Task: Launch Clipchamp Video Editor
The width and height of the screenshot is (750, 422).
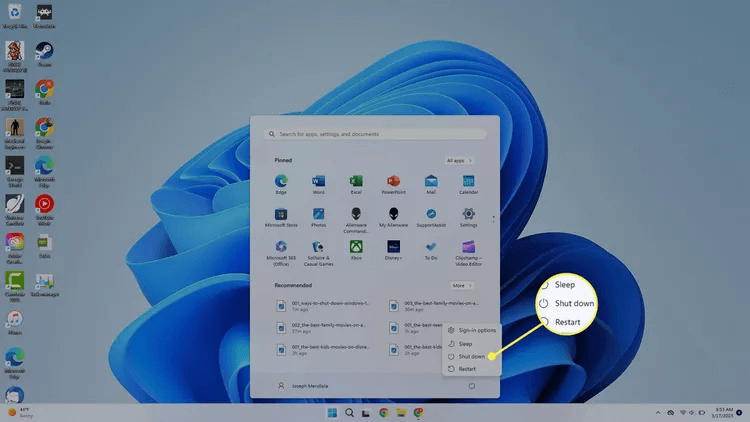Action: [x=468, y=253]
